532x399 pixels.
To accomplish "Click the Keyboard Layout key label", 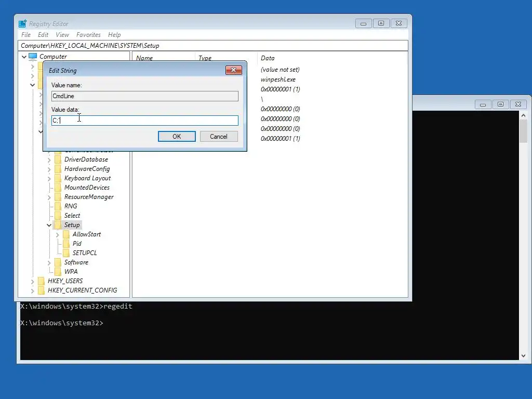I will (87, 178).
